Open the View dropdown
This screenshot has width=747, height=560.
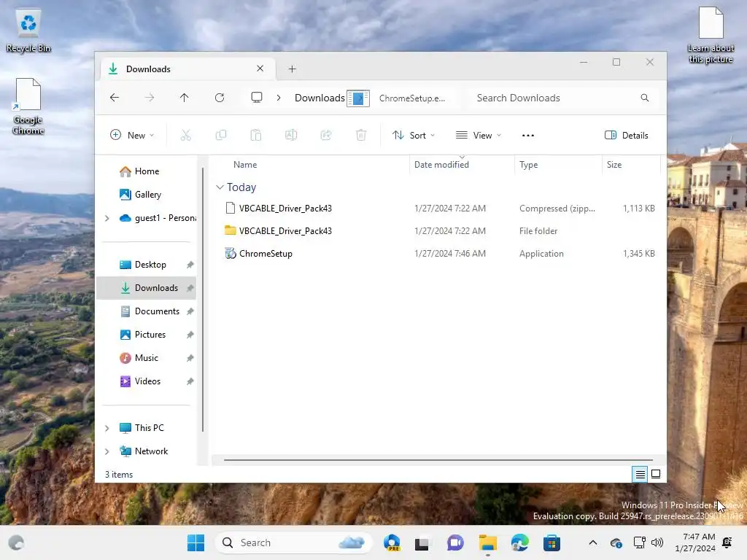479,135
